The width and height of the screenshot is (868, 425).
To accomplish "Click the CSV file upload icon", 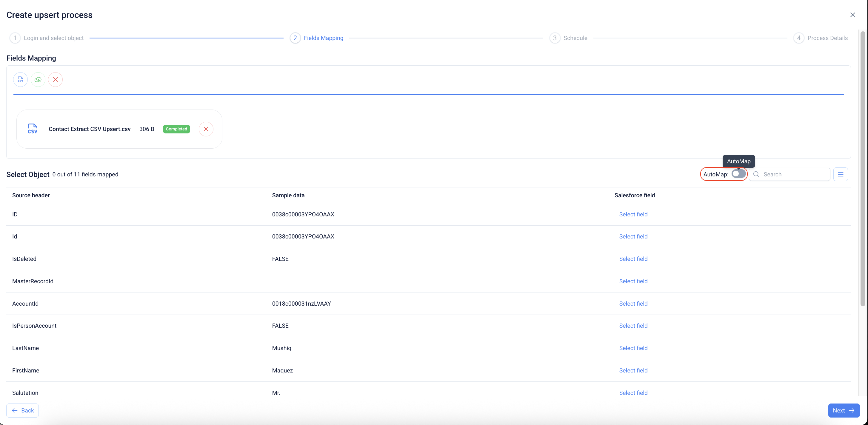I will point(20,80).
